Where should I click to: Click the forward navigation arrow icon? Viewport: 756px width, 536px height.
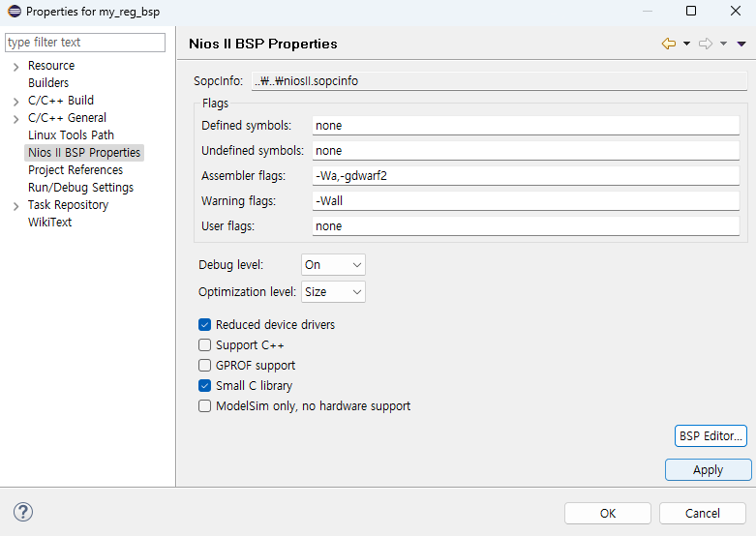(706, 44)
